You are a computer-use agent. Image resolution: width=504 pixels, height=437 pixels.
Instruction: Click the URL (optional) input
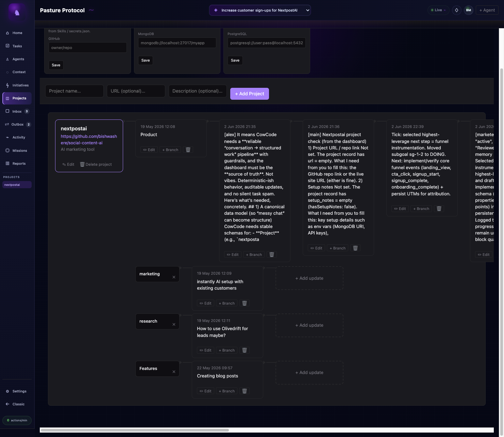136,91
